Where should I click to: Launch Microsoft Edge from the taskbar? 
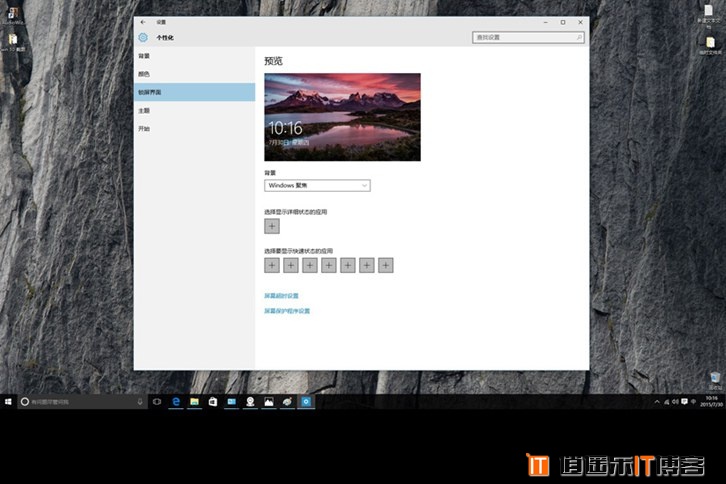point(176,402)
